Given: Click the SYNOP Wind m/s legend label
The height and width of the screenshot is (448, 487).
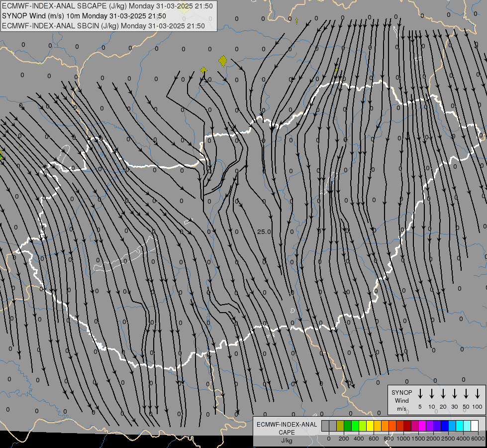Looking at the screenshot, I should click(x=401, y=400).
